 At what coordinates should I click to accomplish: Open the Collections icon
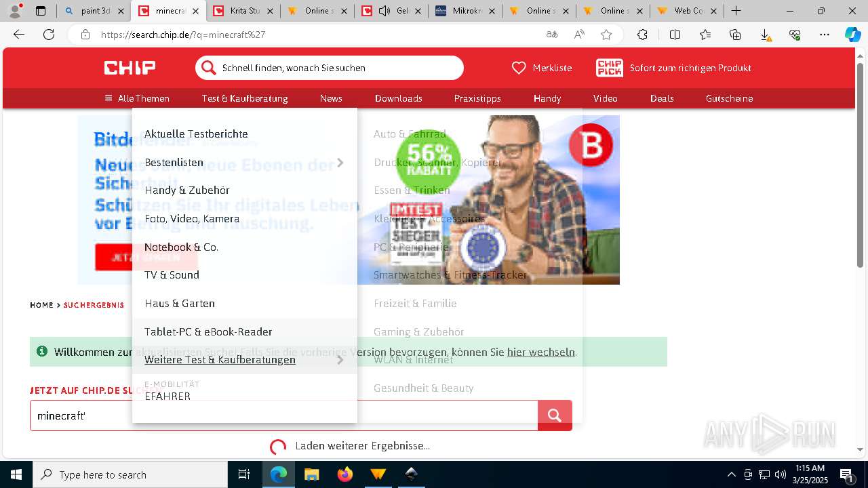coord(735,35)
